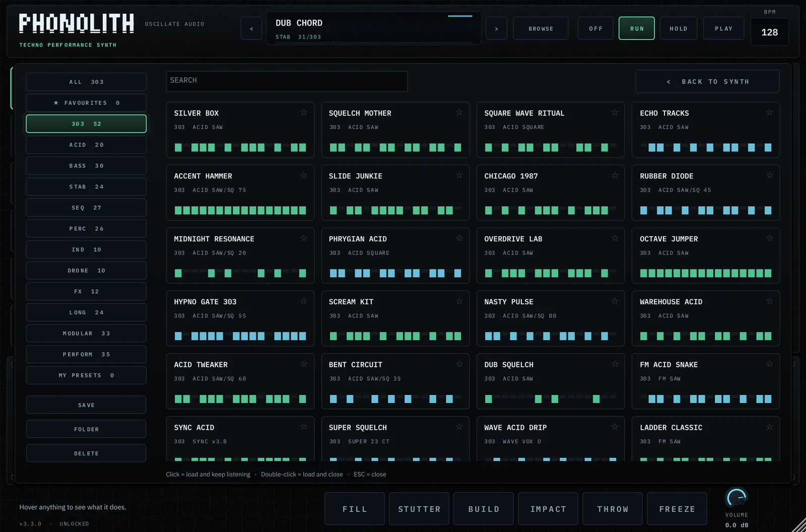Return via BACK TO SYNTH button
The height and width of the screenshot is (532, 806).
pyautogui.click(x=707, y=82)
